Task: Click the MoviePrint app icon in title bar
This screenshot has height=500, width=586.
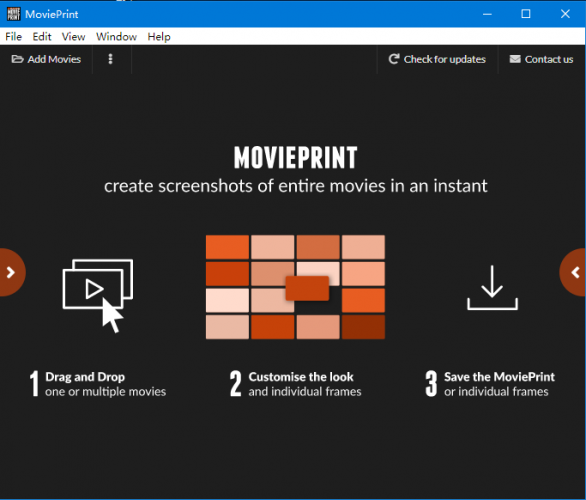Action: (14, 14)
